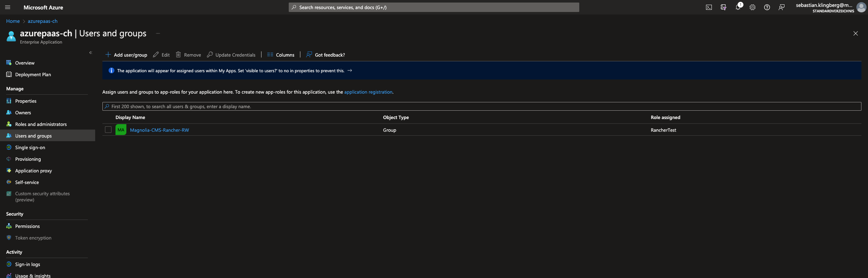Click the Add user/group button
868x278 pixels.
126,55
